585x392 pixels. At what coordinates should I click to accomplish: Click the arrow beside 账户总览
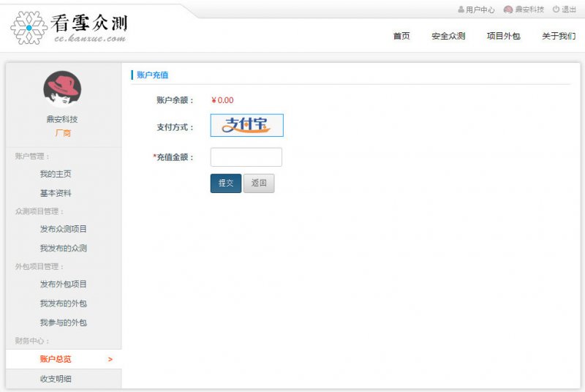coord(110,359)
